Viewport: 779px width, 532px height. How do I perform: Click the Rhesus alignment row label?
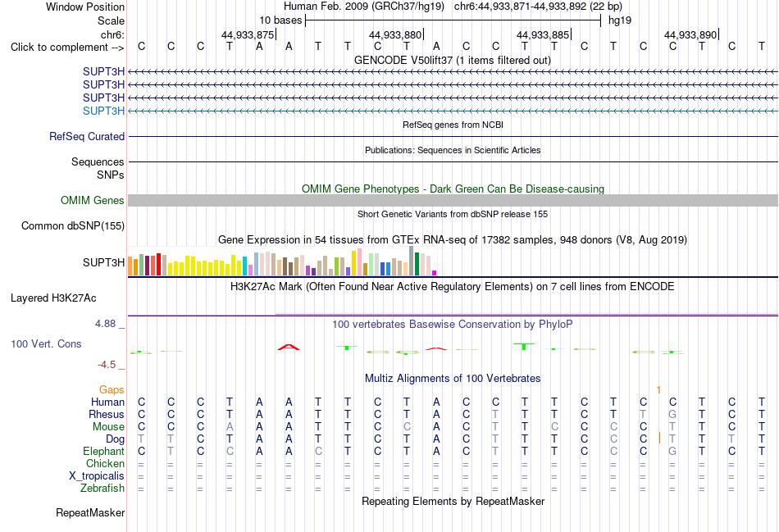click(x=107, y=414)
